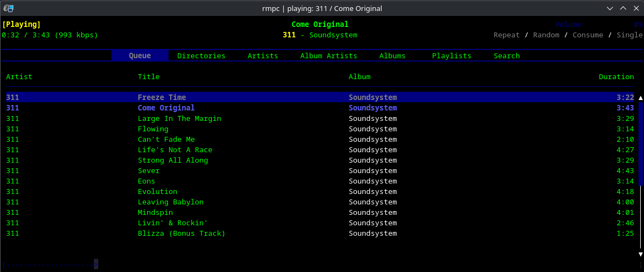This screenshot has height=272, width=644.
Task: Click the Artist column header
Action: coord(19,77)
